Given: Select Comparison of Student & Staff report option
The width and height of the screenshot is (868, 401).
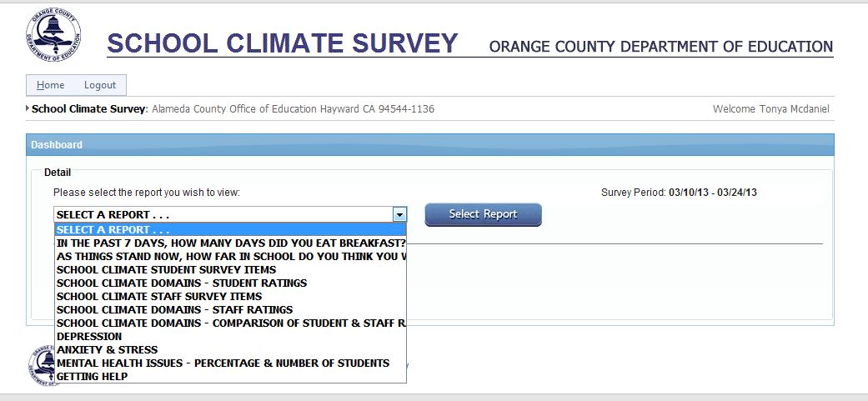Looking at the screenshot, I should click(230, 323).
